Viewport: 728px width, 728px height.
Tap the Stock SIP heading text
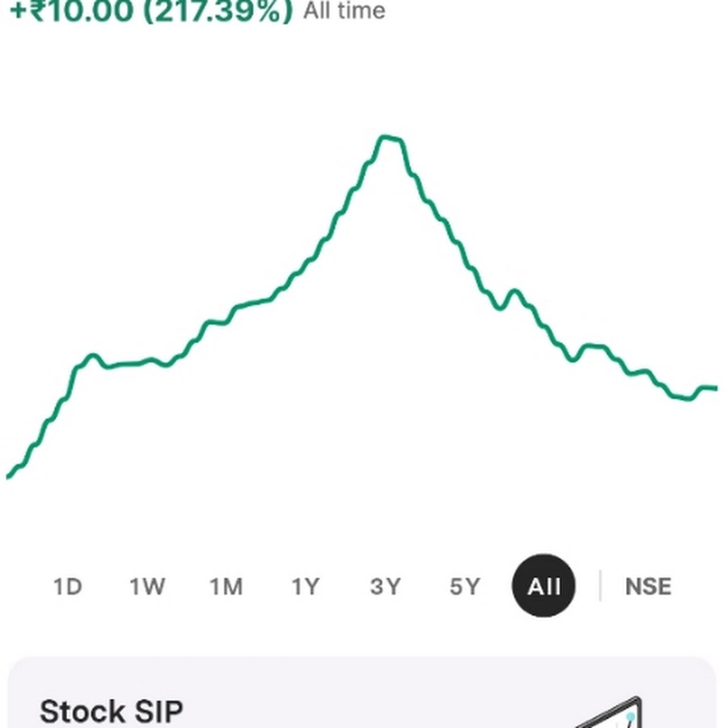tap(112, 711)
